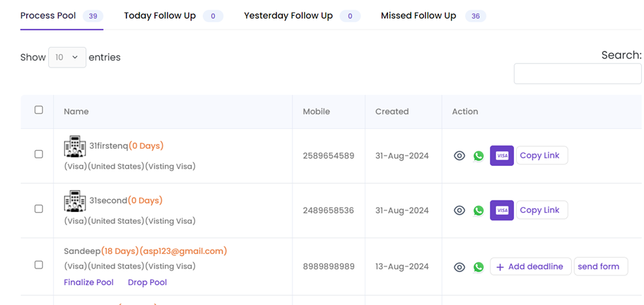Click the purple VISA icon for 31second
Screen dimensions: 644x305
[502, 211]
